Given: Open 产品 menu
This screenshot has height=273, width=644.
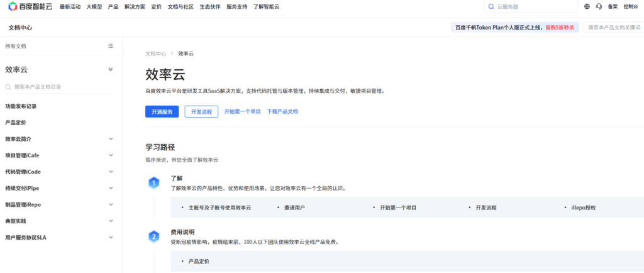Looking at the screenshot, I should [113, 6].
